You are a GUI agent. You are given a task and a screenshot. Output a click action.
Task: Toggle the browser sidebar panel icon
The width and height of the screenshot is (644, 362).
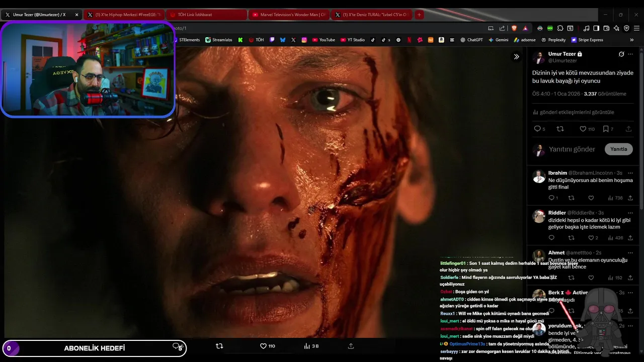pyautogui.click(x=596, y=28)
